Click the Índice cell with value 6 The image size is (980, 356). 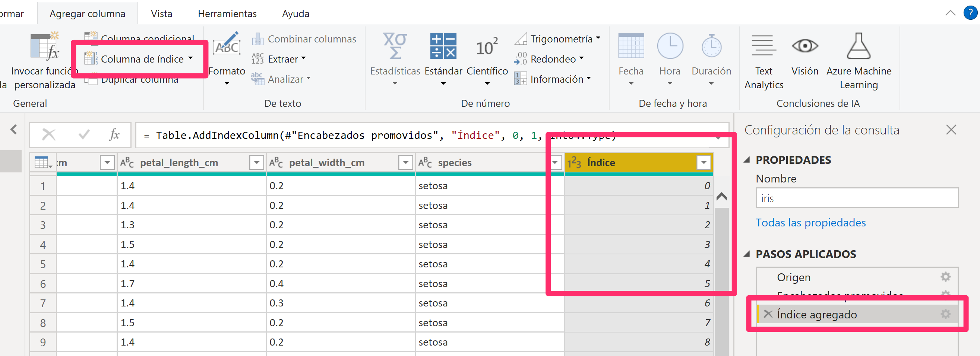click(639, 303)
